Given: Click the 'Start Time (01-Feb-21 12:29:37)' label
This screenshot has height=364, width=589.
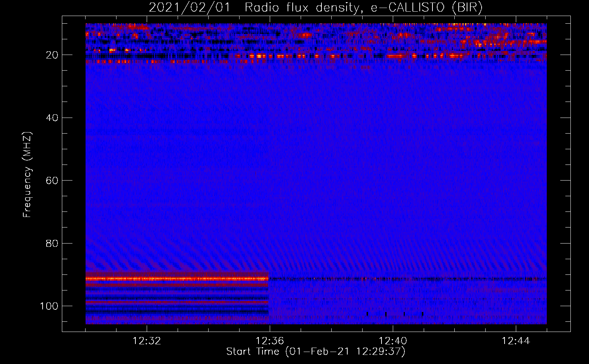Looking at the screenshot, I should pos(316,352).
